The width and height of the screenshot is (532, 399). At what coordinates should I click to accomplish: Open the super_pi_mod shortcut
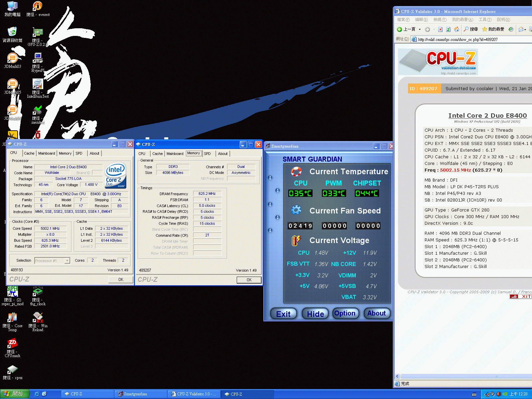[x=12, y=296]
